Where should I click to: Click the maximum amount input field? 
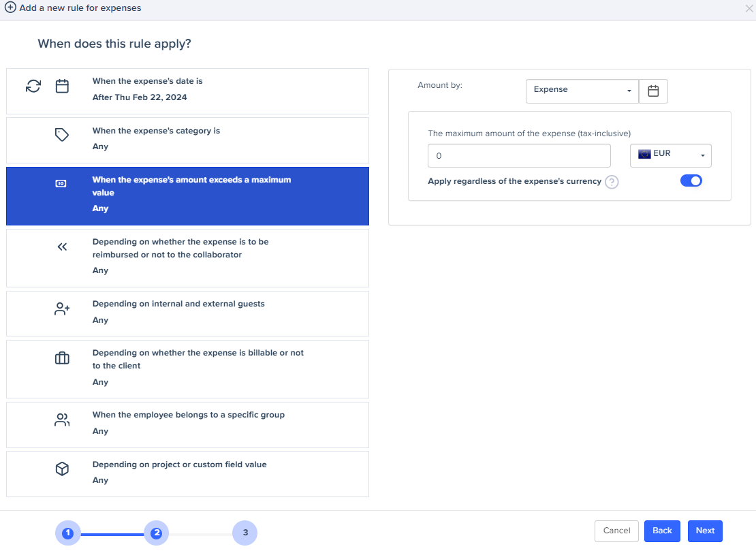click(519, 155)
